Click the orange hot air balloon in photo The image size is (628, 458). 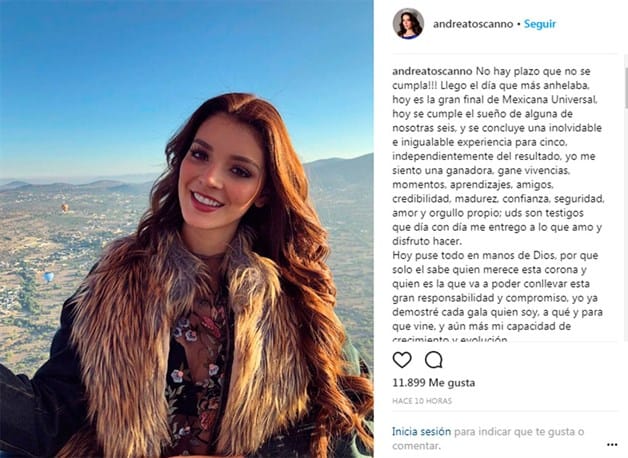point(64,207)
